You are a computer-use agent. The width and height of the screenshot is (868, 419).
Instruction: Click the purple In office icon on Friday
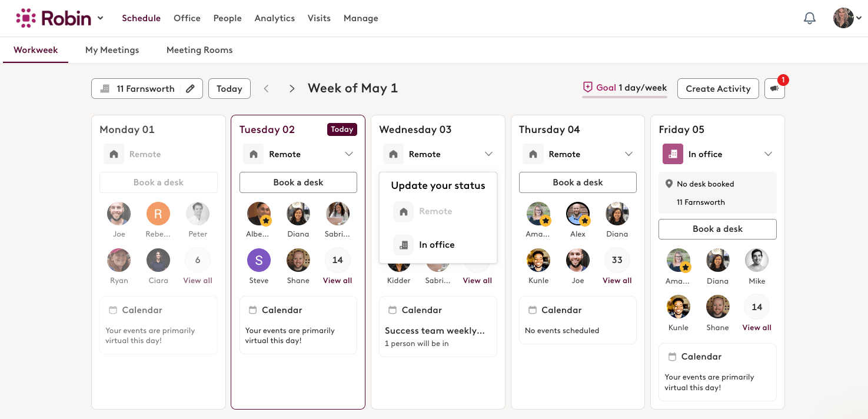[672, 154]
